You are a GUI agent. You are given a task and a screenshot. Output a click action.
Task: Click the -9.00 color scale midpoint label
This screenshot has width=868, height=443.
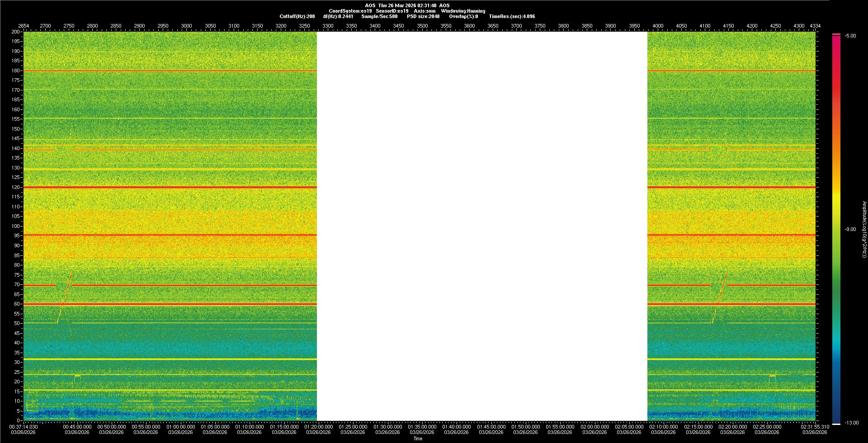(x=850, y=230)
